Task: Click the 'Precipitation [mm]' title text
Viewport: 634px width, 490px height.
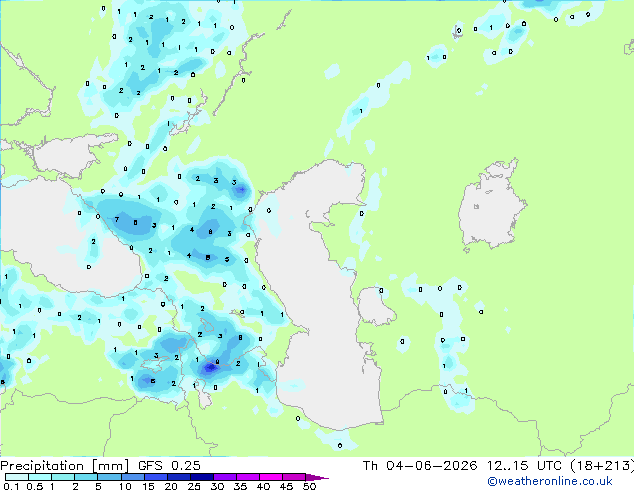Action: pos(65,466)
